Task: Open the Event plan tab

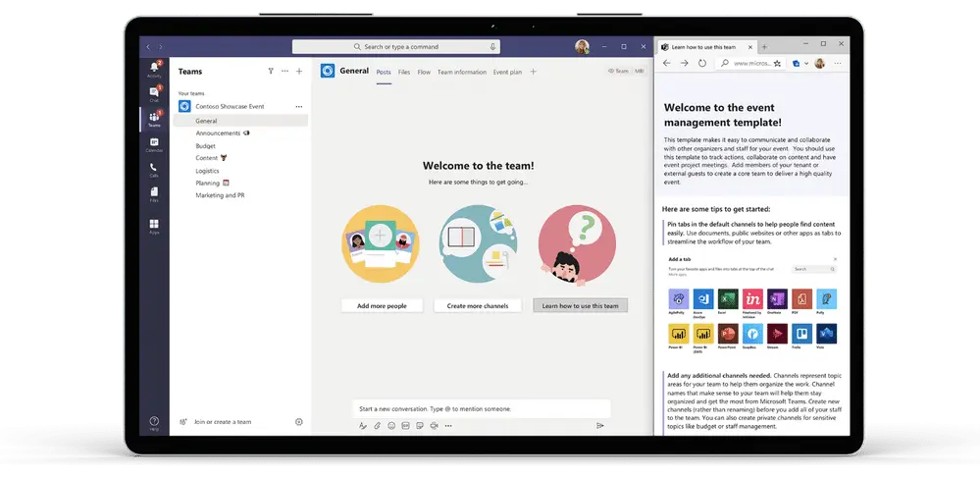Action: [x=507, y=72]
